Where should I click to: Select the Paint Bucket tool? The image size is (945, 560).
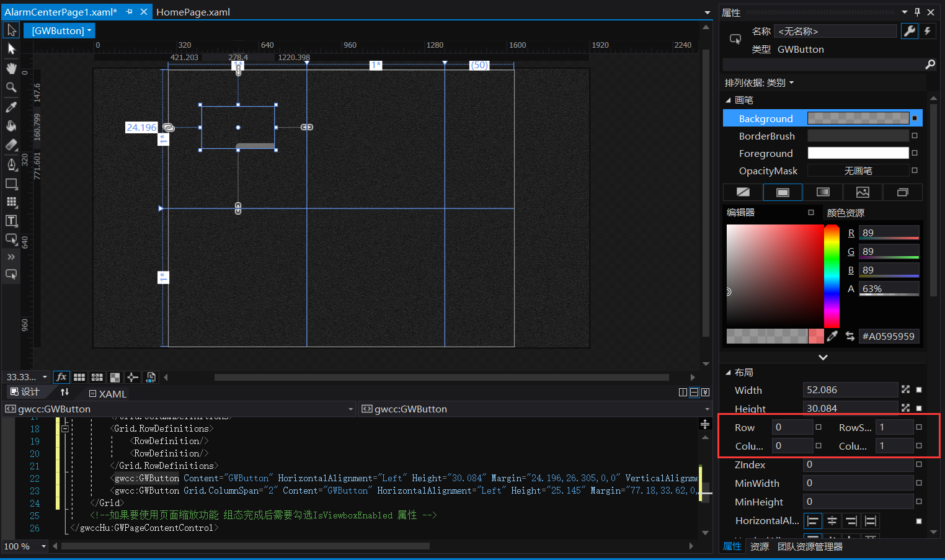coord(11,126)
